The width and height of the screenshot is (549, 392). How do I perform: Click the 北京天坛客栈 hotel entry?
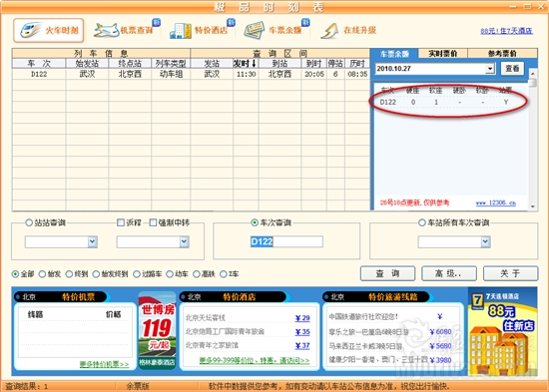[x=206, y=318]
